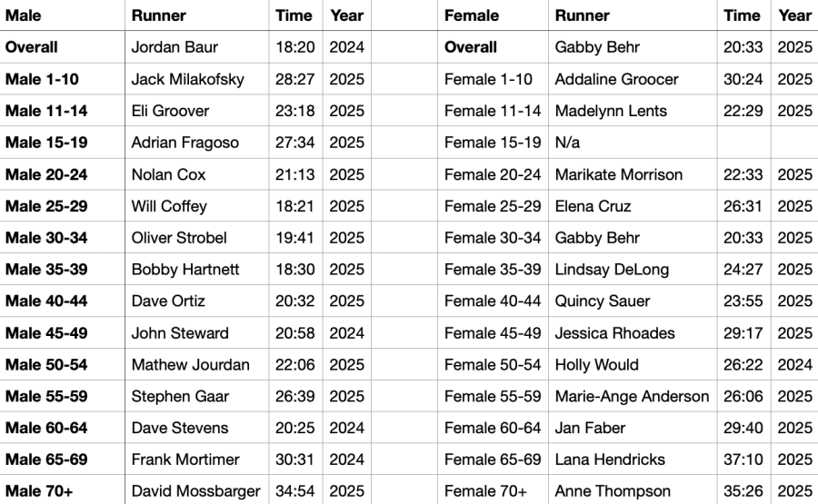Viewport: 818px width, 504px height.
Task: Click Marie-Ange Anderson's runner cell
Action: [x=633, y=396]
